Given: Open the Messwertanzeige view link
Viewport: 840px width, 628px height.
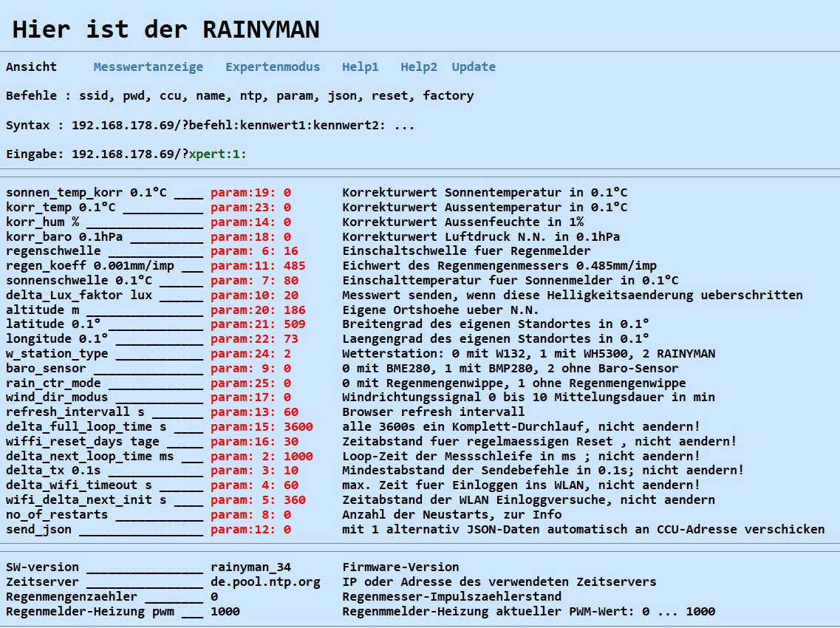Looking at the screenshot, I should click(x=148, y=67).
